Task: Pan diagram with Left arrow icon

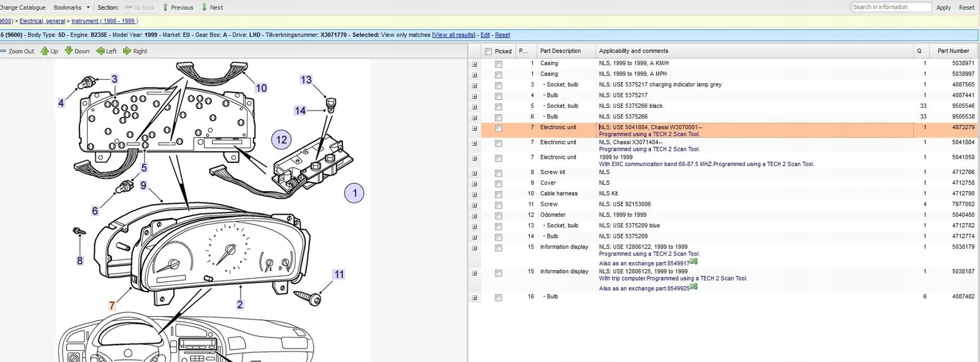Action: tap(100, 51)
